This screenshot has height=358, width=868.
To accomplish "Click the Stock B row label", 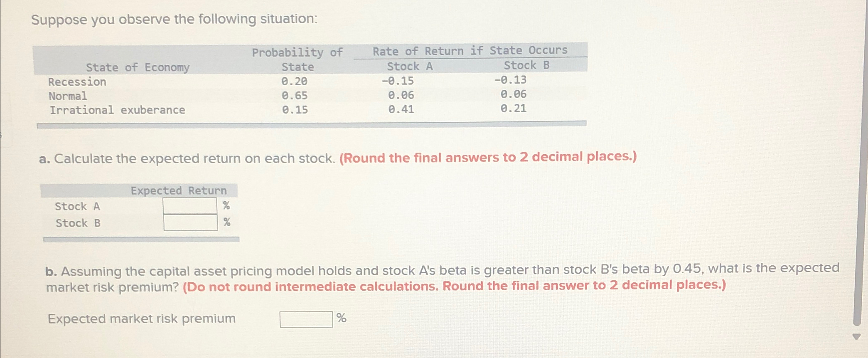I will click(77, 222).
